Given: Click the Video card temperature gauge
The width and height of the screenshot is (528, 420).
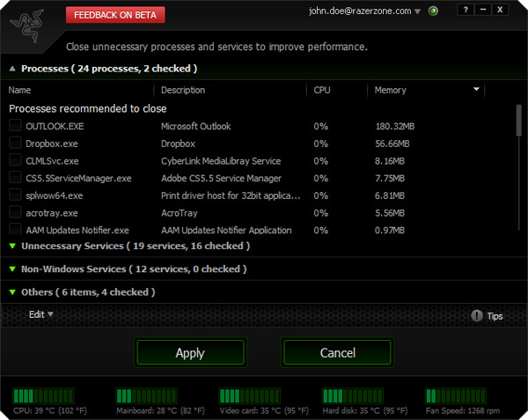Looking at the screenshot, I should pos(242,396).
